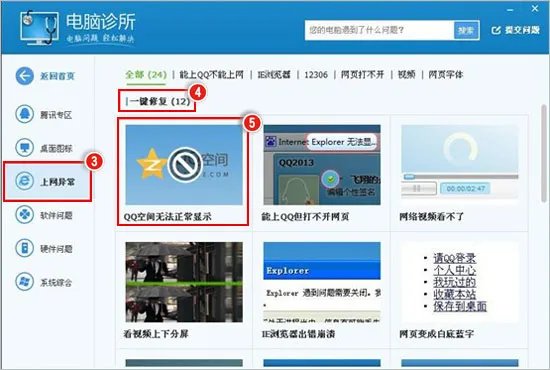The width and height of the screenshot is (550, 370).
Task: Click the 软件问题 label
Action: tap(56, 215)
